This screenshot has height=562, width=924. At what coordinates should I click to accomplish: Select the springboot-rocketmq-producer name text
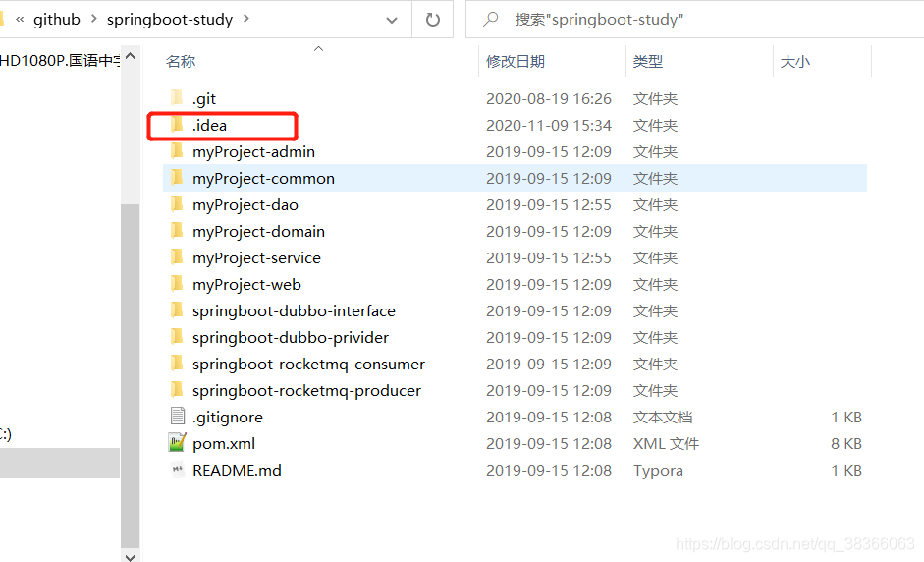[306, 390]
